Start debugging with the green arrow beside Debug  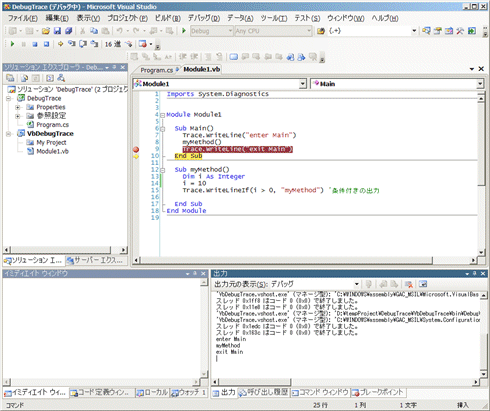184,31
